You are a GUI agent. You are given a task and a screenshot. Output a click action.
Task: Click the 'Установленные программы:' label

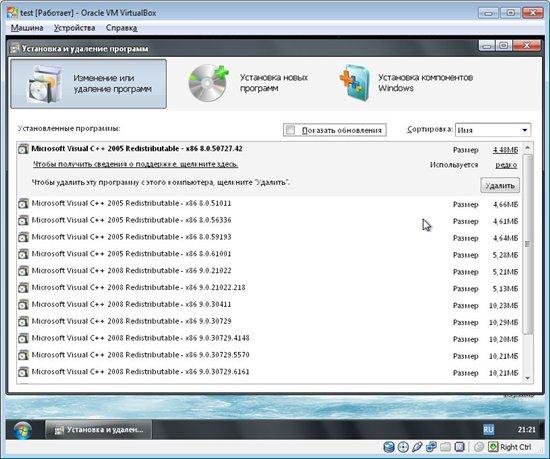[x=69, y=128]
